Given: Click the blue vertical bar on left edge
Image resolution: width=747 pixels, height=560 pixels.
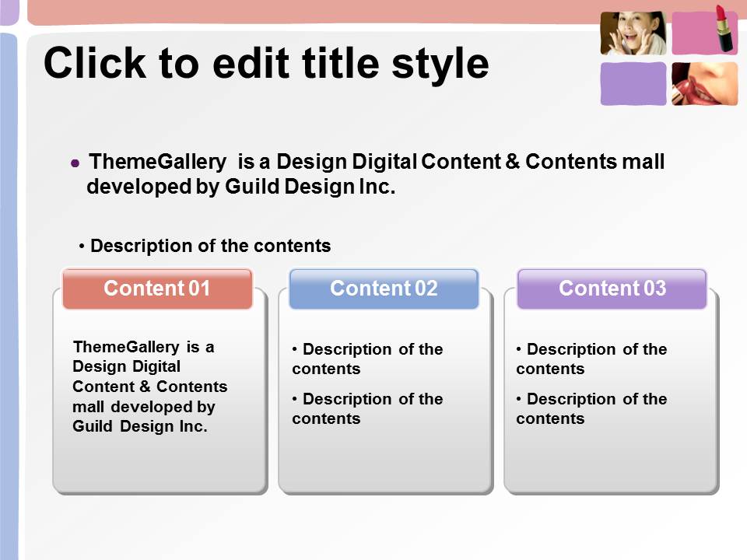Looking at the screenshot, I should click(x=9, y=296).
